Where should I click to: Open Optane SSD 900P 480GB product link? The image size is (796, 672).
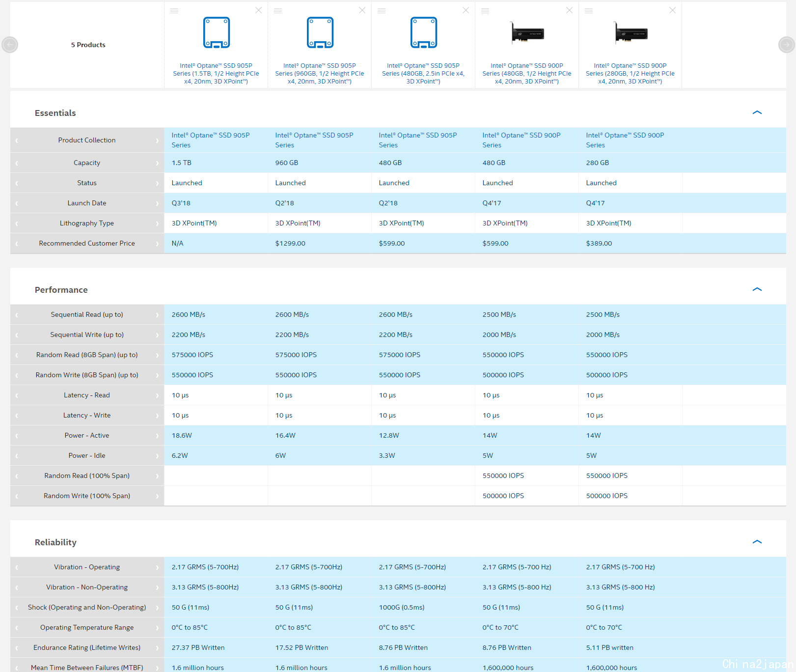527,73
